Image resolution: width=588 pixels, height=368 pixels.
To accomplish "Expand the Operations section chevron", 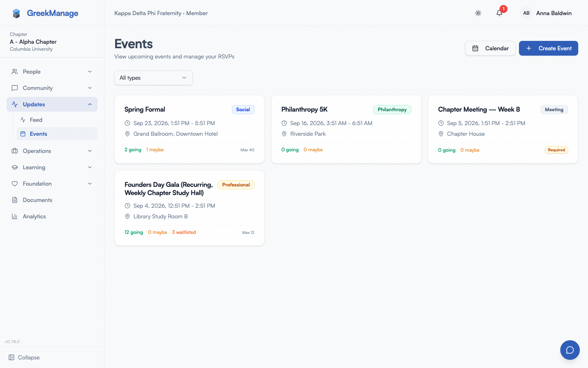I will coord(90,151).
